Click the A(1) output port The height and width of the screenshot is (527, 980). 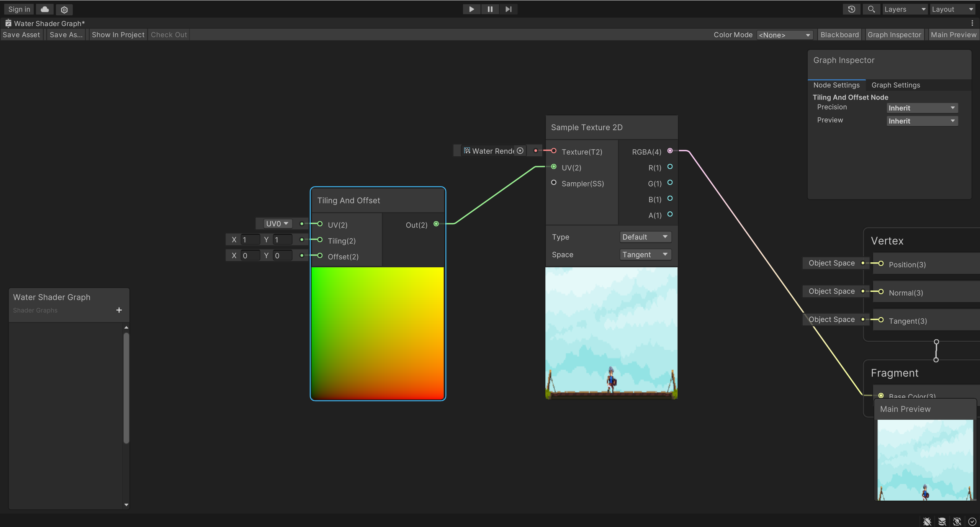(670, 214)
